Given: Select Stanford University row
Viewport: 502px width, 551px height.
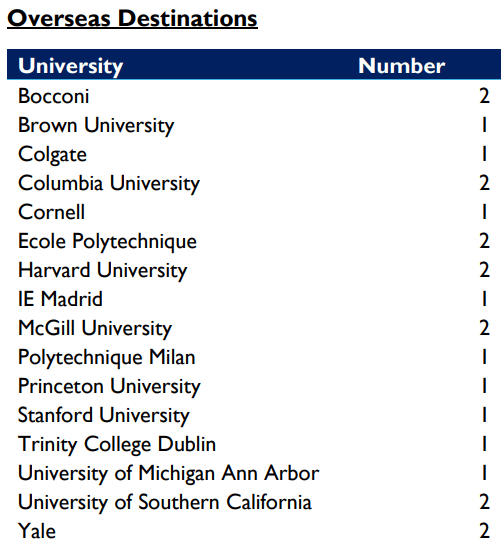Looking at the screenshot, I should coord(254,415).
